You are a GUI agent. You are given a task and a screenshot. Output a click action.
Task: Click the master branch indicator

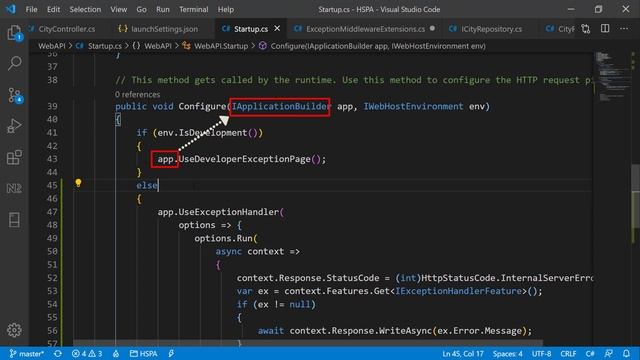pos(27,353)
